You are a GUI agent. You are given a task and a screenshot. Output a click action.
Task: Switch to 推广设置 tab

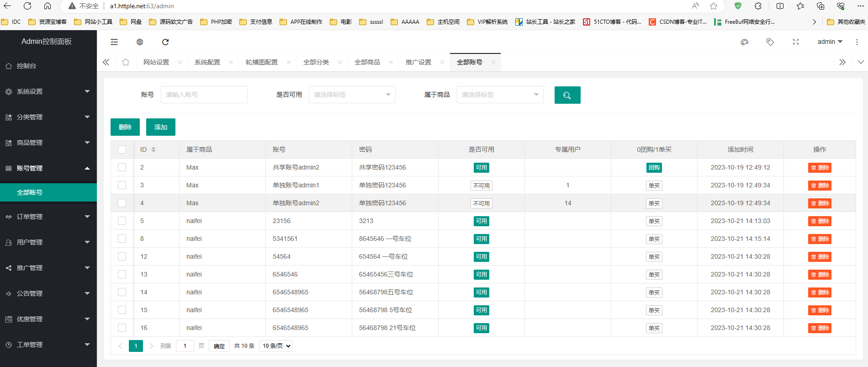pyautogui.click(x=418, y=62)
